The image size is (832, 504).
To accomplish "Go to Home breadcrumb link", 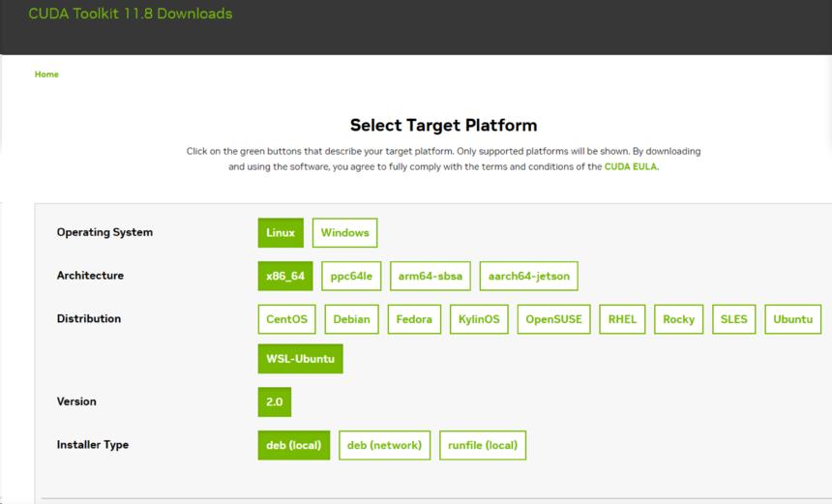I will point(46,74).
